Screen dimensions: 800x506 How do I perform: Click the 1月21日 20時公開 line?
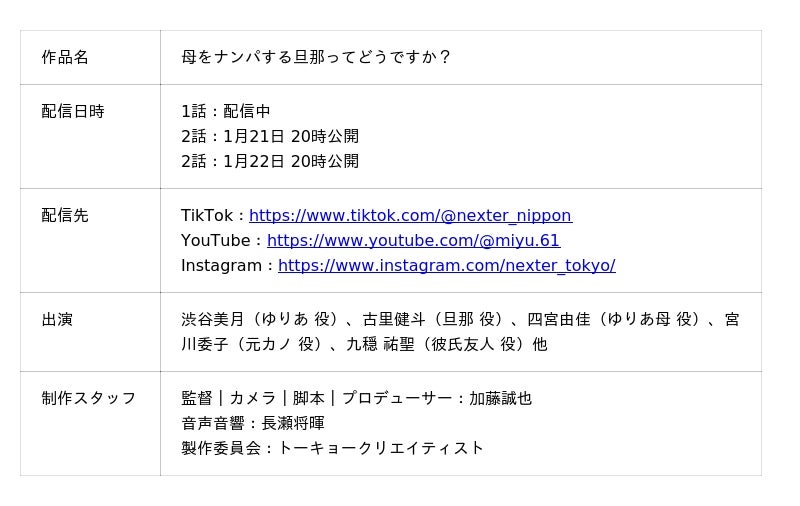[x=270, y=137]
